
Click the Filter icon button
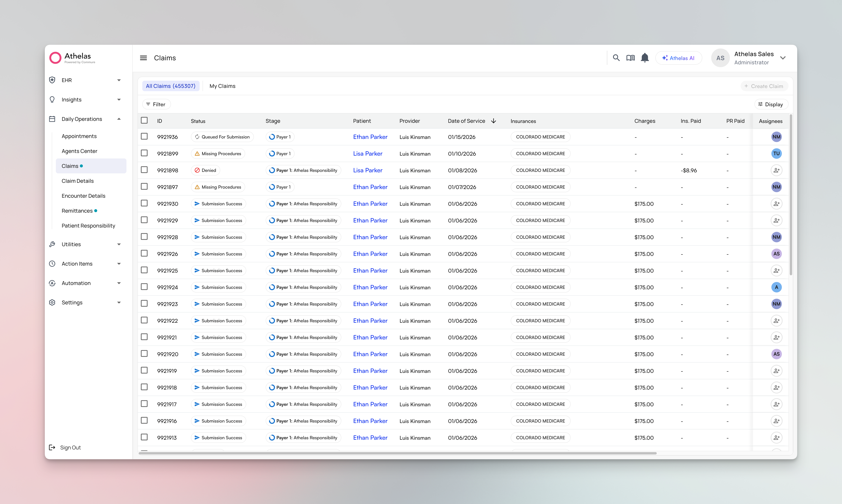coord(149,104)
